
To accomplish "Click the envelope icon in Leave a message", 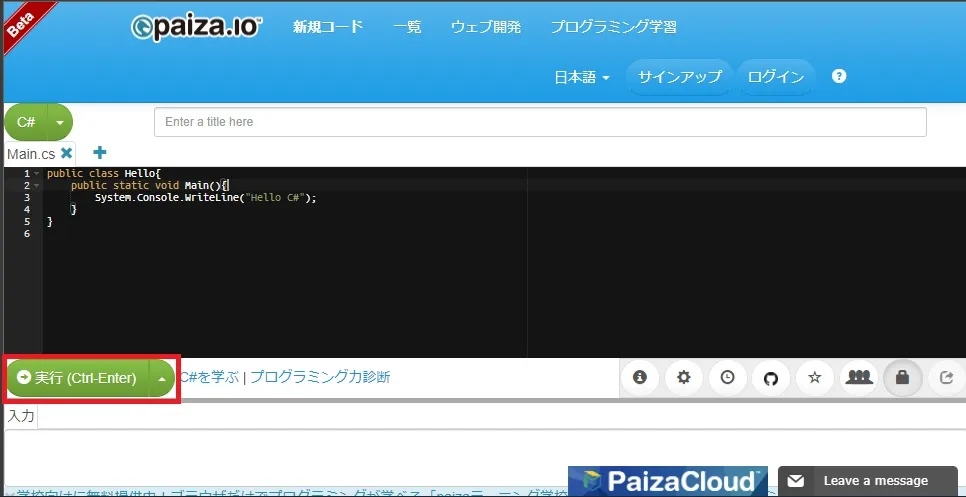I will 795,481.
